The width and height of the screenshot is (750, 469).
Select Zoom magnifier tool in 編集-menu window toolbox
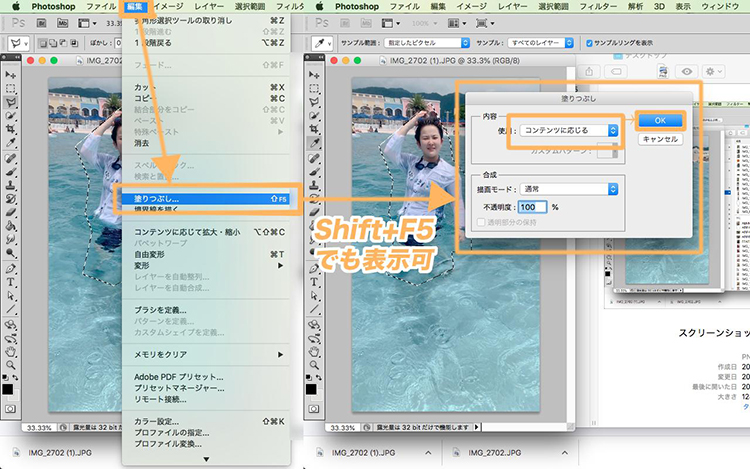tap(11, 365)
